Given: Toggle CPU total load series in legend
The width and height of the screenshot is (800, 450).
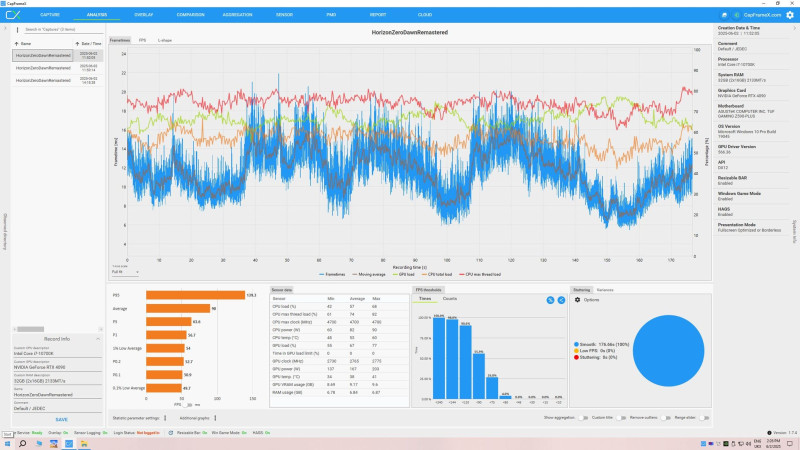Looking at the screenshot, I should [x=437, y=274].
